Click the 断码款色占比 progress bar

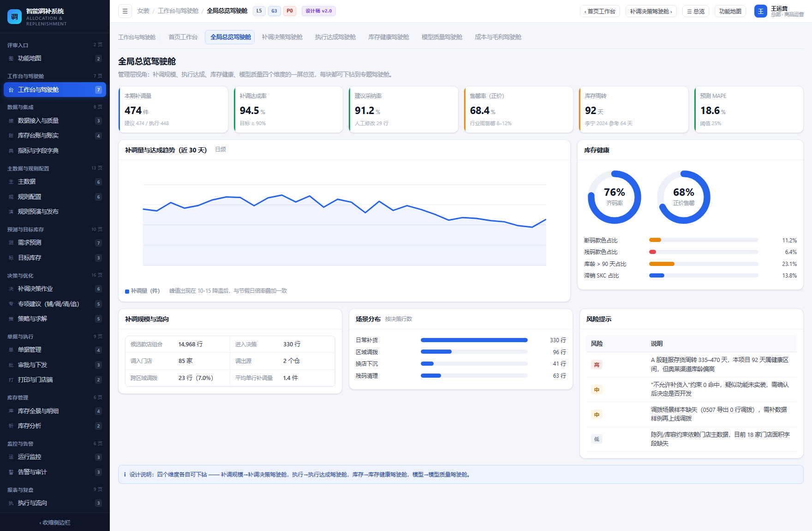704,240
